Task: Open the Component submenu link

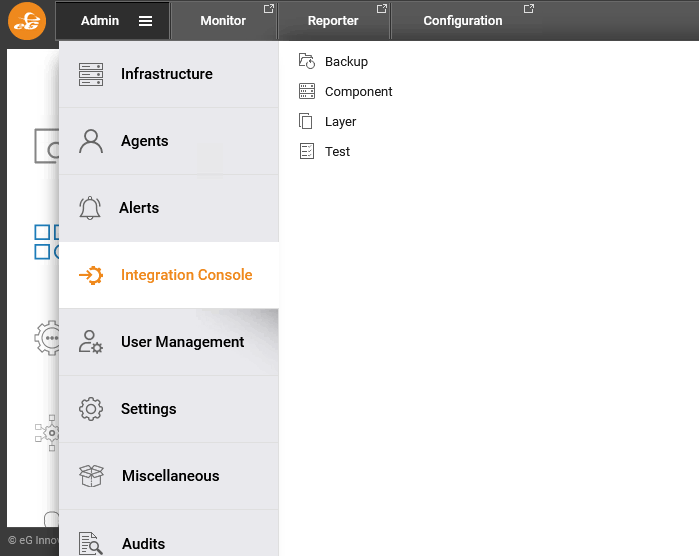Action: pos(358,91)
